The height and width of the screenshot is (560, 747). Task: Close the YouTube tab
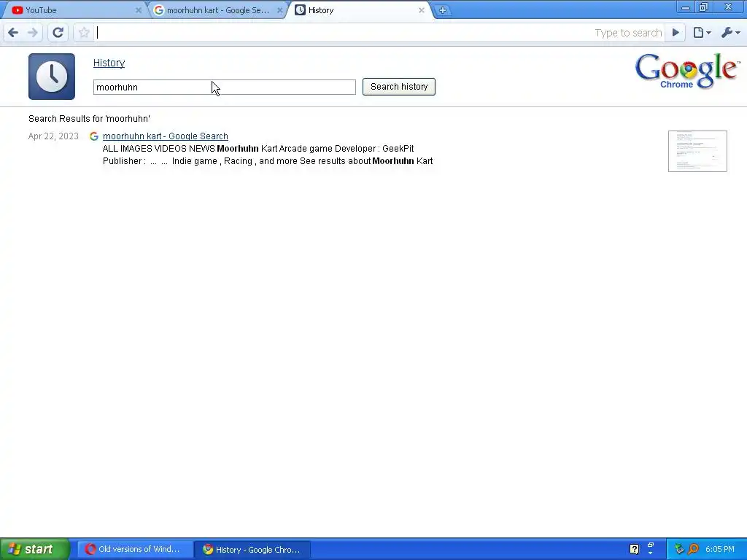pyautogui.click(x=138, y=10)
